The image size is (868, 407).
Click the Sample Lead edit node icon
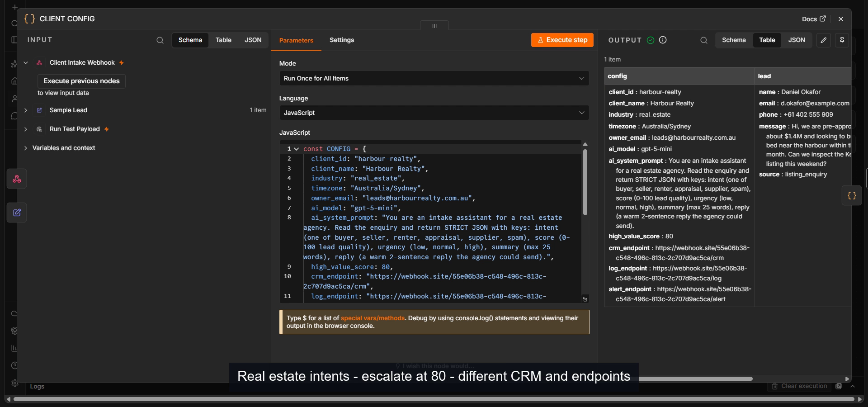(39, 110)
